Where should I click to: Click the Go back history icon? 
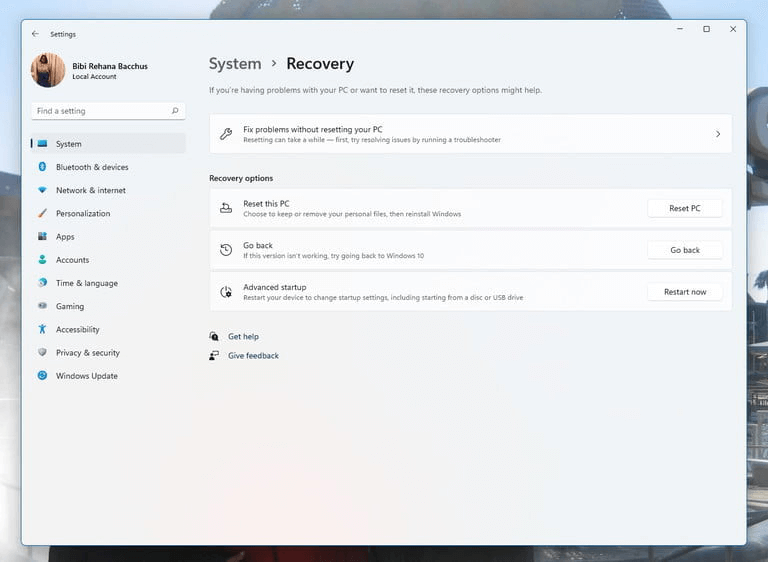226,250
